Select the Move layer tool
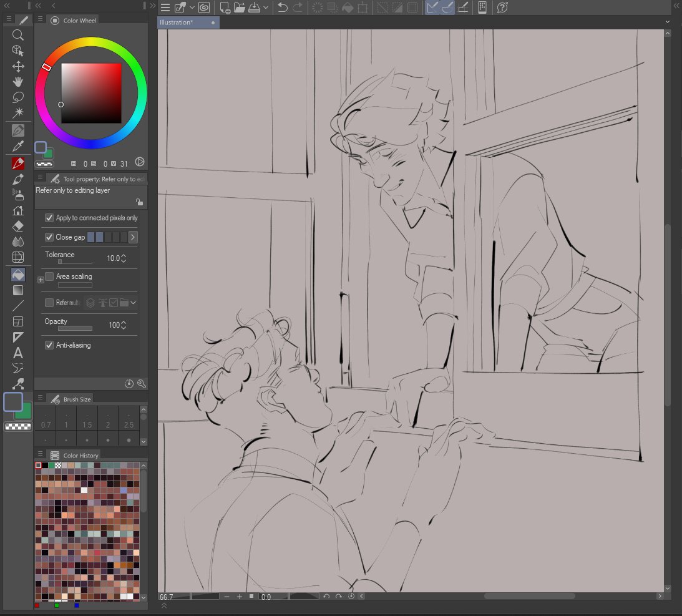Image resolution: width=682 pixels, height=616 pixels. click(x=18, y=67)
